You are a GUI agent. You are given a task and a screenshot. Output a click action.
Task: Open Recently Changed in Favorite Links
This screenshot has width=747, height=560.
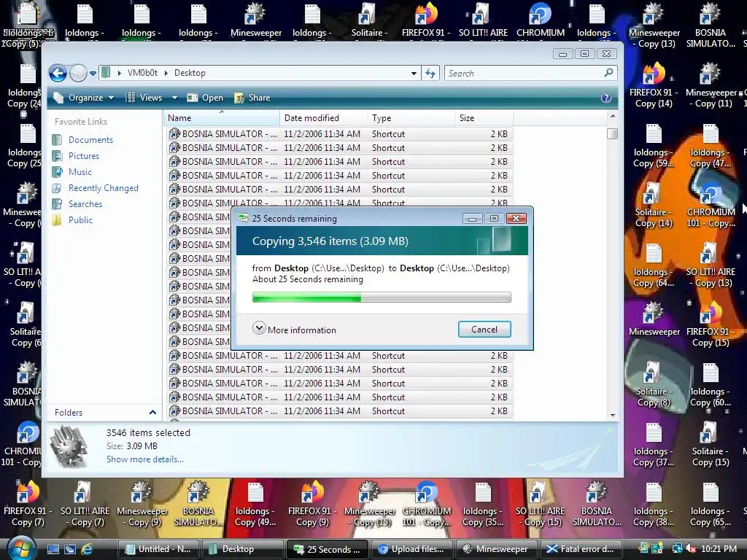(x=104, y=188)
